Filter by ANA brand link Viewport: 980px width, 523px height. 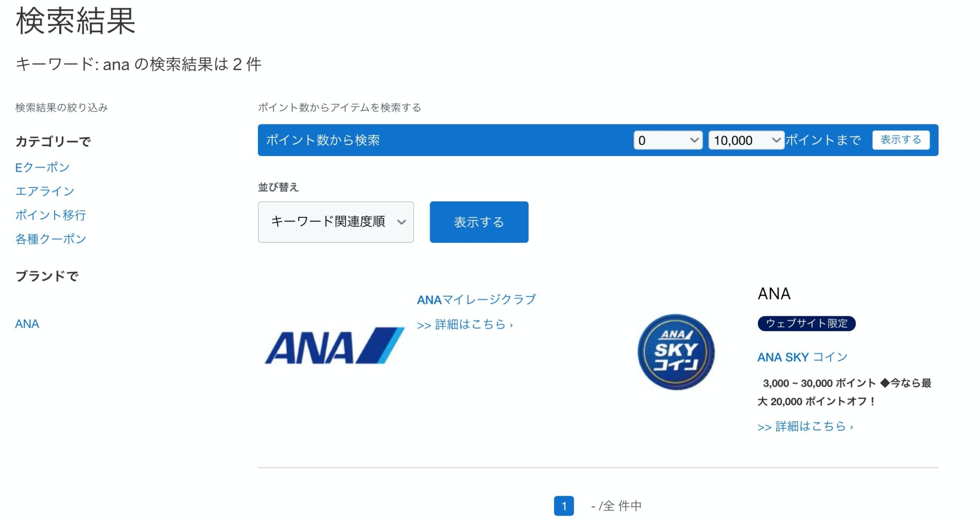coord(27,324)
